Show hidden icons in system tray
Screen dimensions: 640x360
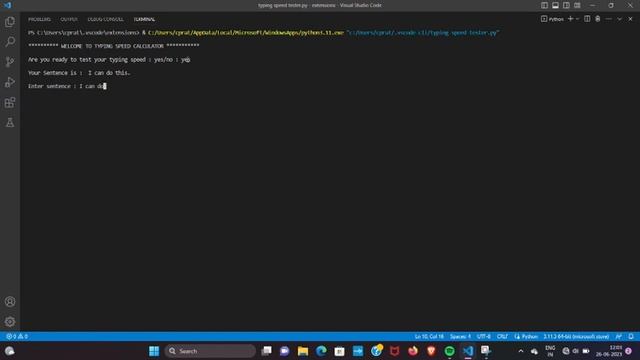(x=521, y=351)
